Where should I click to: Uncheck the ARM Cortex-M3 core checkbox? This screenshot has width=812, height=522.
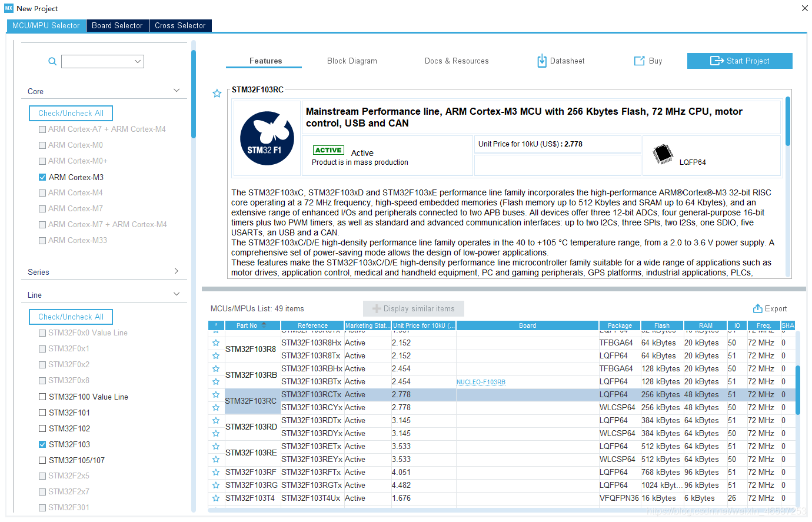pyautogui.click(x=42, y=177)
